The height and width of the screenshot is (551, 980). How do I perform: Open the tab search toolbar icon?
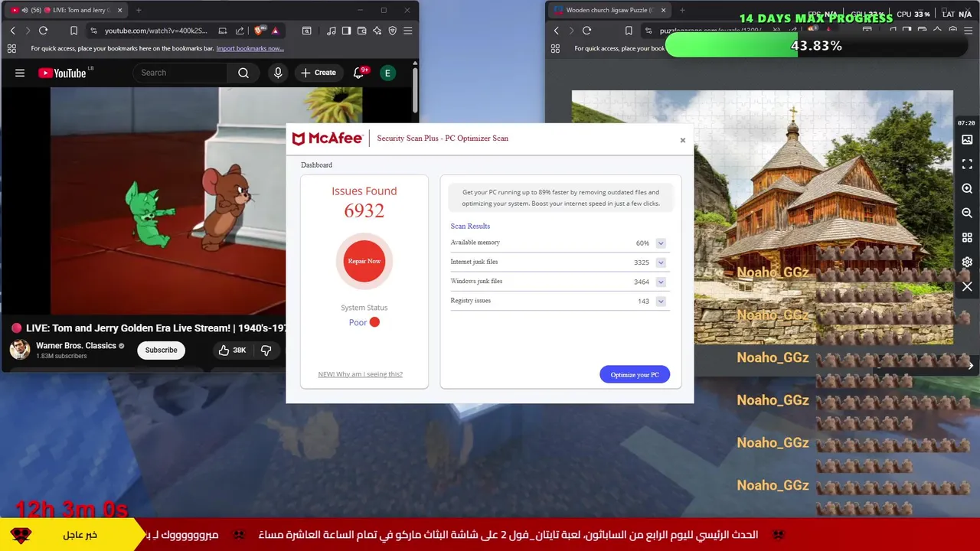click(x=306, y=31)
